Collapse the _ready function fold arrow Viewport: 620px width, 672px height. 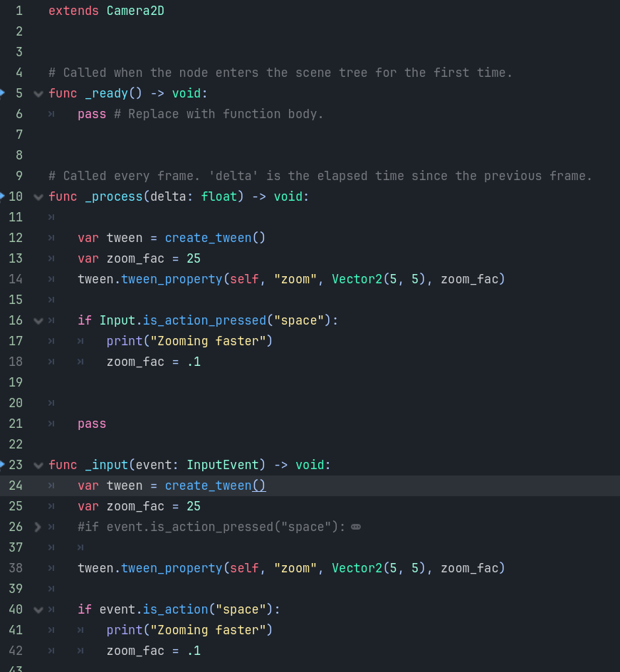(38, 94)
